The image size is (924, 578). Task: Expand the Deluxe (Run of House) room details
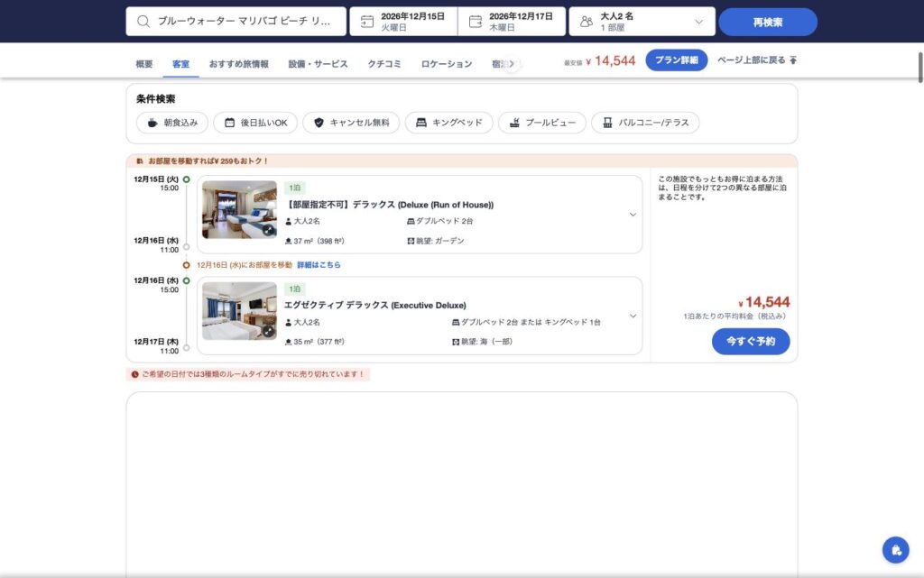(x=633, y=215)
